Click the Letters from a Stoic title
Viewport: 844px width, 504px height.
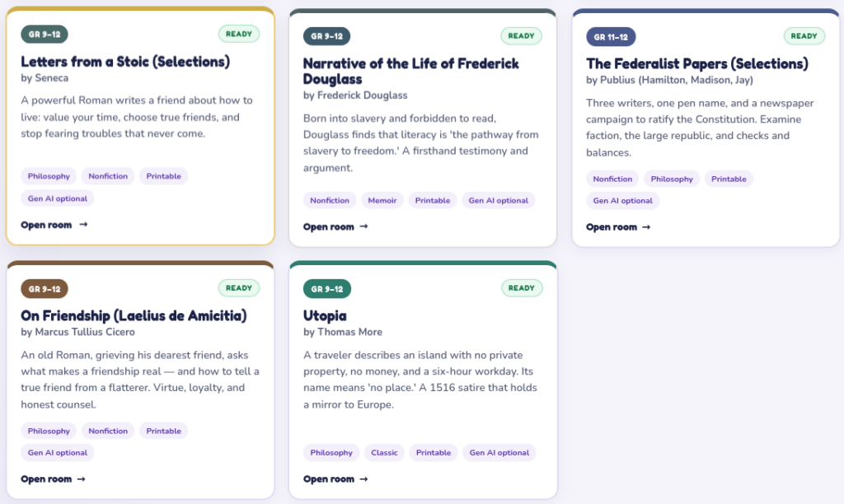click(125, 62)
